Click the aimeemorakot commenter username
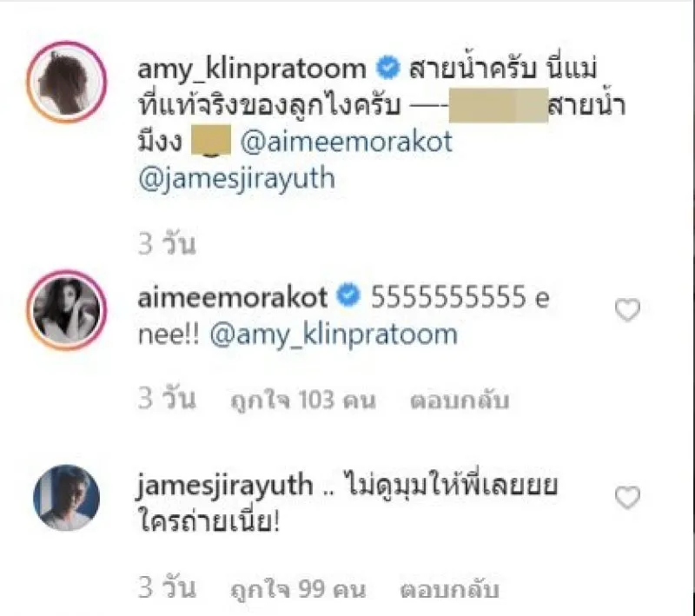Image resolution: width=695 pixels, height=616 pixels. 233,297
